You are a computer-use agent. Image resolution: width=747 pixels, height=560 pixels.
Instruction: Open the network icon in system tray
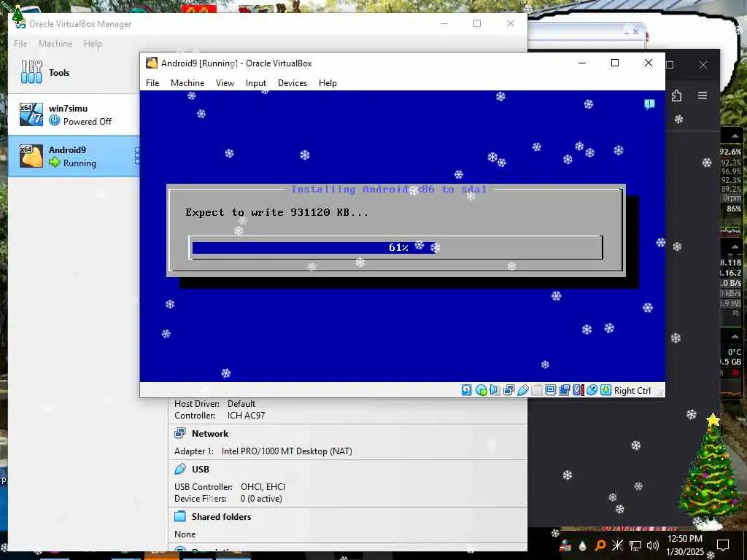635,545
